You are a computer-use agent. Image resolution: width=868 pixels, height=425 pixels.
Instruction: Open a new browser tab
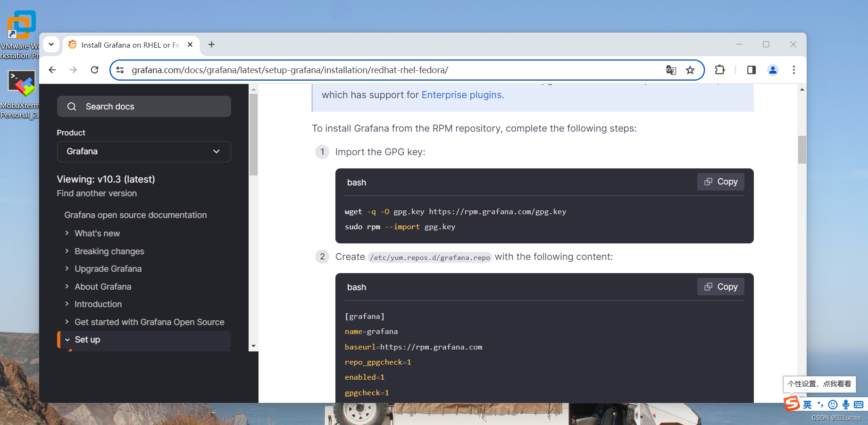coord(212,44)
